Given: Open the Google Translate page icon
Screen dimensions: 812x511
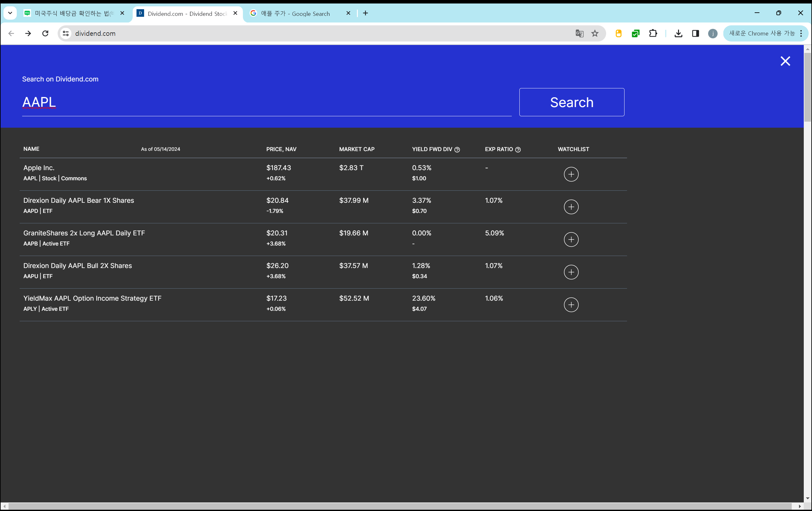Looking at the screenshot, I should pos(579,33).
